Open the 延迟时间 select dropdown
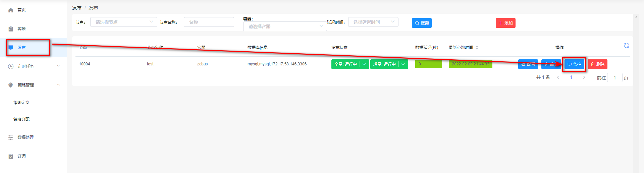 [x=373, y=22]
